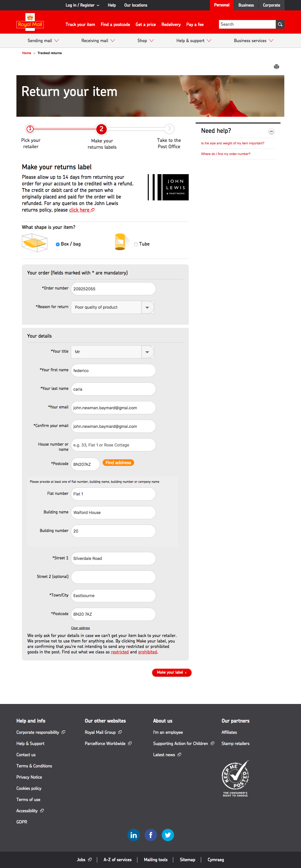Open Royal Mail's LinkedIn page
Screen dimensions: 301x868
(x=134, y=835)
